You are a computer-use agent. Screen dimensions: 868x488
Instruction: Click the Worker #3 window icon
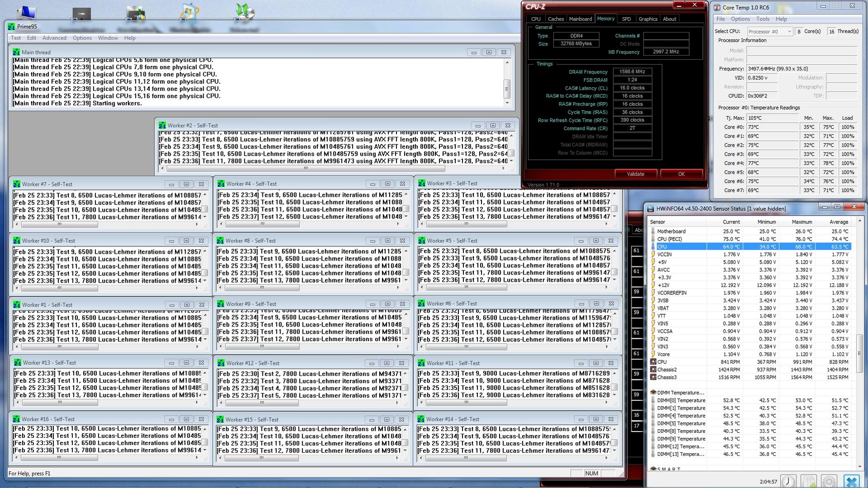[x=422, y=183]
